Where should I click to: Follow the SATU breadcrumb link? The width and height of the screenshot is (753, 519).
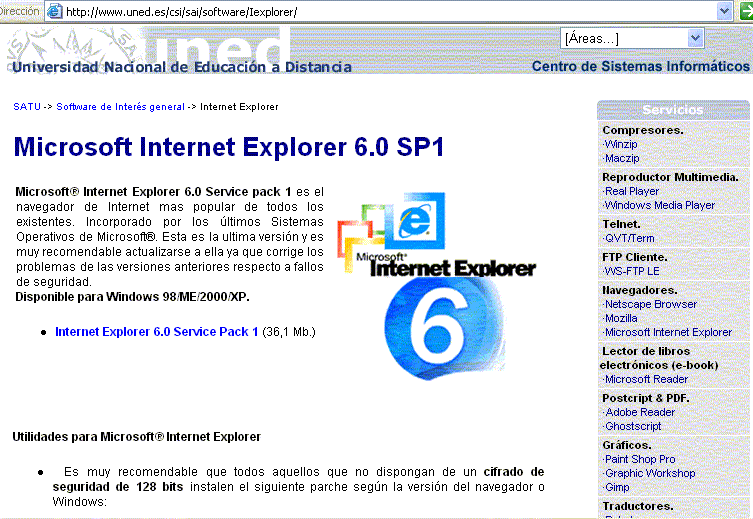click(x=27, y=107)
